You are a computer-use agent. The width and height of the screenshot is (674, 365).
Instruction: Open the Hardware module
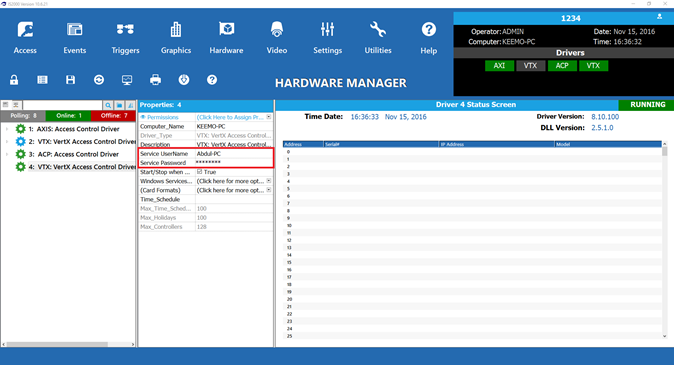(x=227, y=38)
